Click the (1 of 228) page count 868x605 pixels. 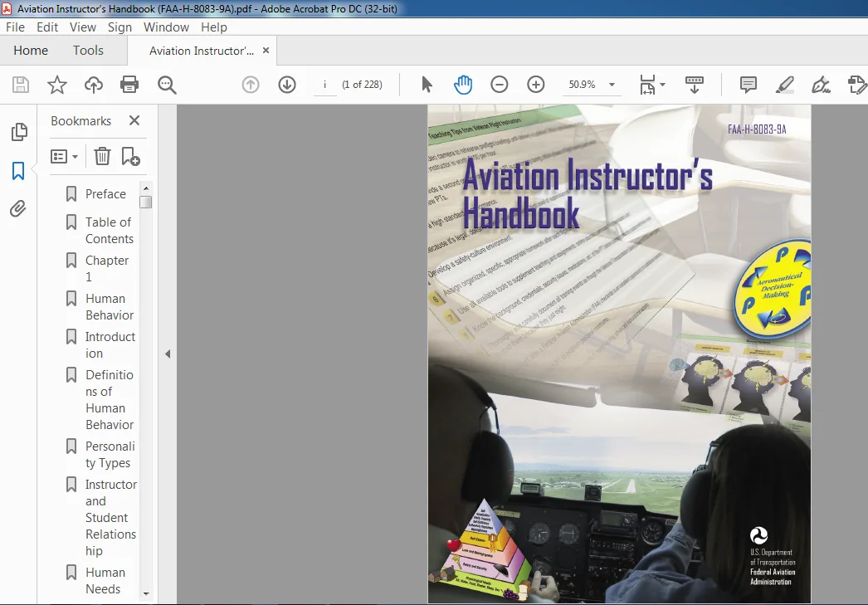pyautogui.click(x=362, y=85)
